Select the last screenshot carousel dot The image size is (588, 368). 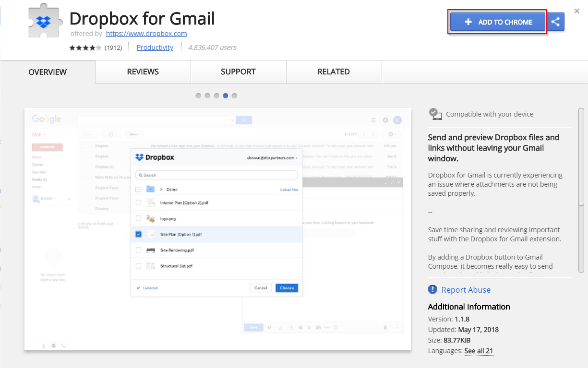[234, 96]
